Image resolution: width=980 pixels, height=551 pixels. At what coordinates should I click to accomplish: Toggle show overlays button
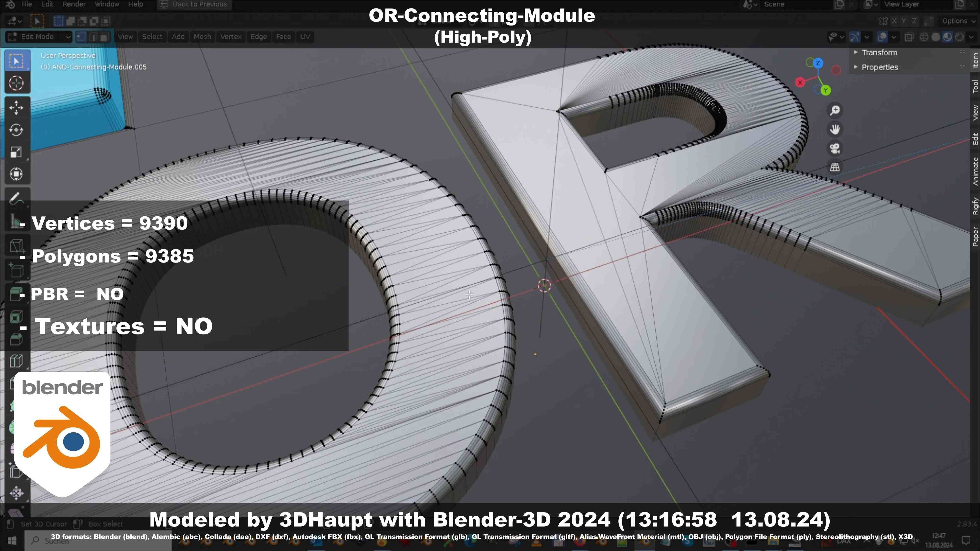pos(882,37)
